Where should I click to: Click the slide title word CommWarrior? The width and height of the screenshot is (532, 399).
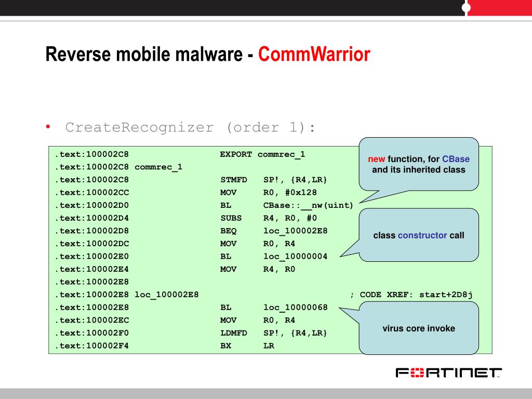pyautogui.click(x=314, y=54)
